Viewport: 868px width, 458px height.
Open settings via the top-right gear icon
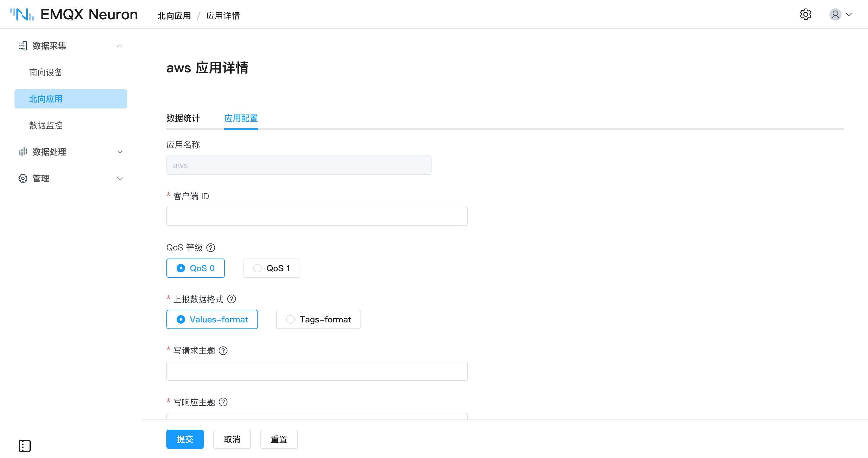pyautogui.click(x=805, y=14)
